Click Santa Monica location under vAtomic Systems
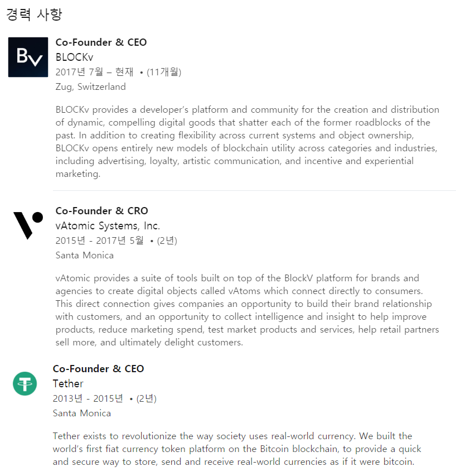 coord(84,256)
